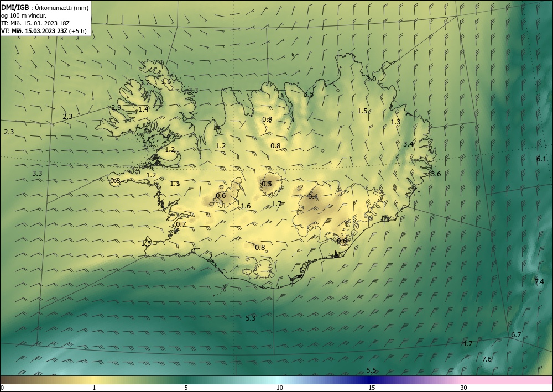Click the 1.4 precipitation value
553x392 pixels.
pyautogui.click(x=143, y=109)
